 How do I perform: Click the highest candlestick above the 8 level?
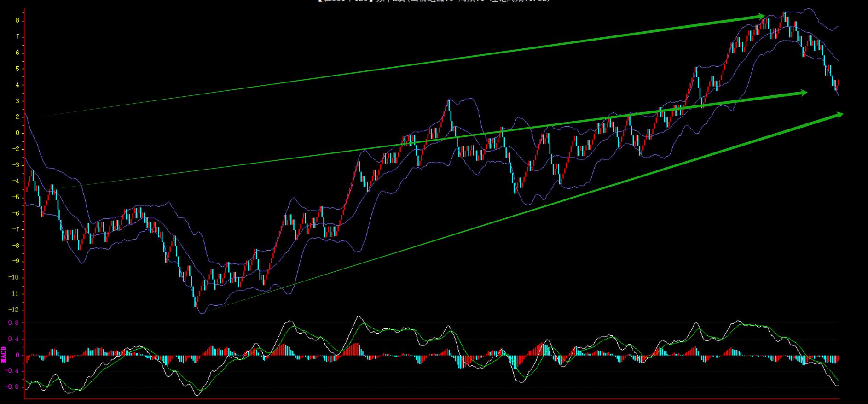coord(784,17)
